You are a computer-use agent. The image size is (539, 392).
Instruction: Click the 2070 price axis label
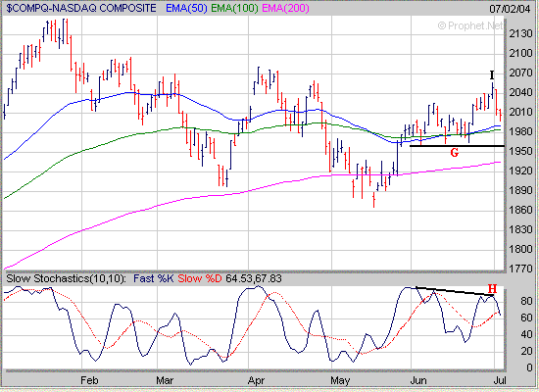point(520,73)
